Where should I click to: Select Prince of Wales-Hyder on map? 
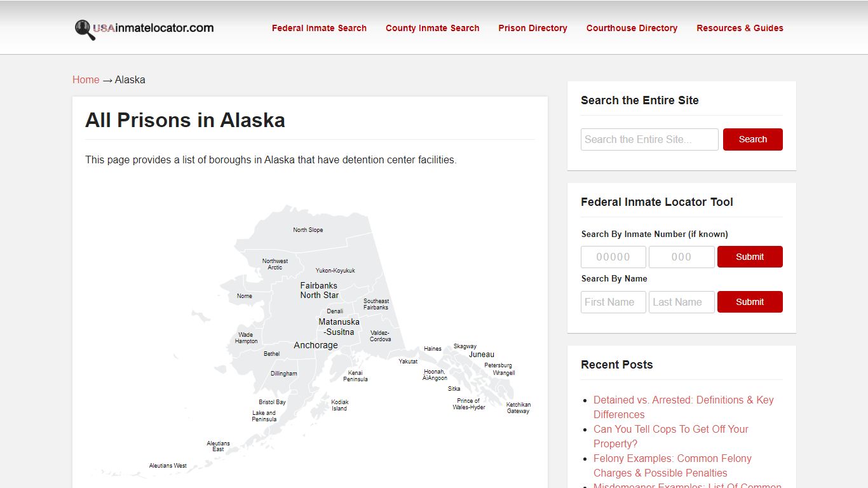(469, 404)
